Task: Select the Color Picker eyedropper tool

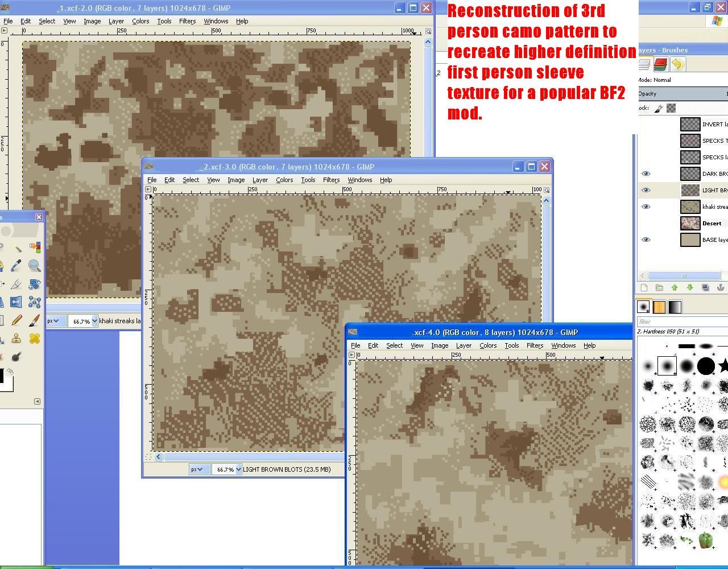Action: click(x=16, y=266)
